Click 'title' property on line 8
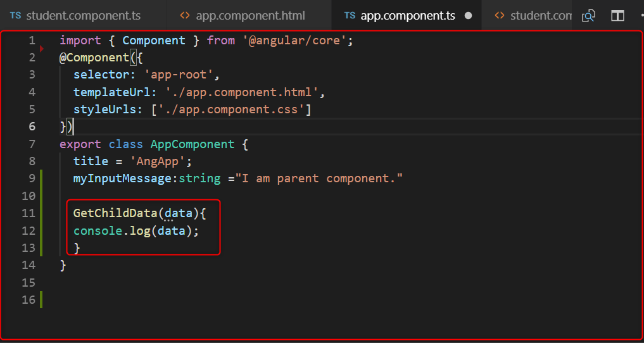The width and height of the screenshot is (644, 343). tap(91, 161)
